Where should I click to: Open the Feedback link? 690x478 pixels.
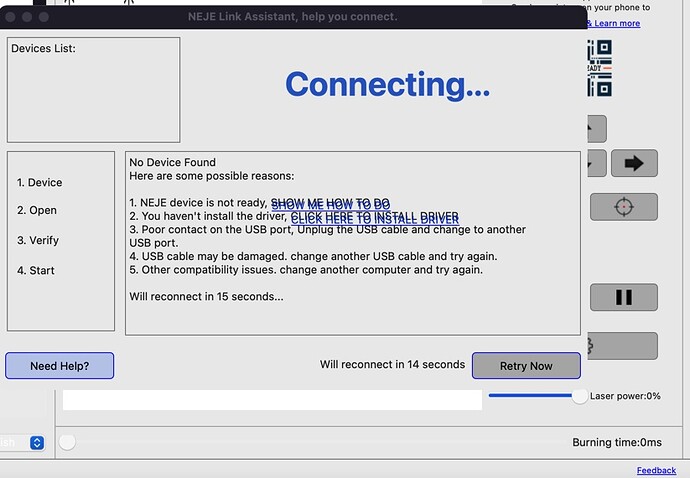(656, 470)
